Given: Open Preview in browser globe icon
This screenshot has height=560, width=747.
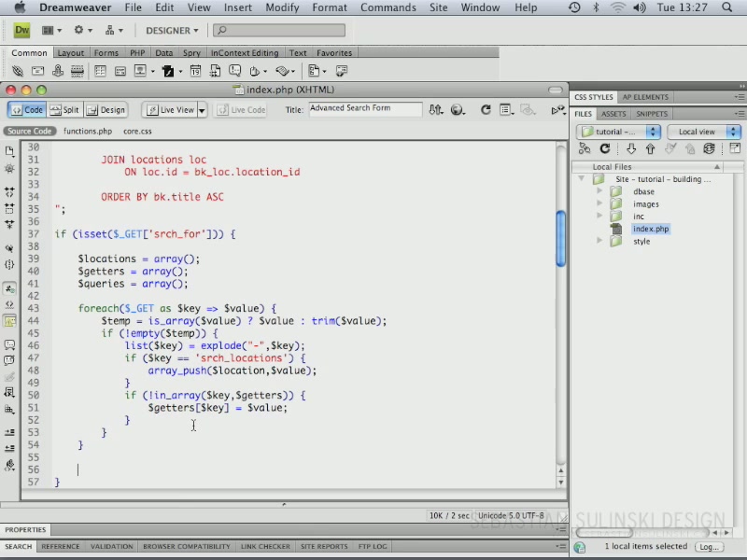Looking at the screenshot, I should pyautogui.click(x=458, y=110).
